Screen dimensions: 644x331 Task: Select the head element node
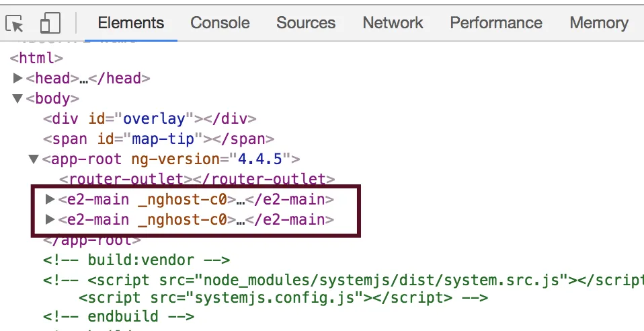[88, 78]
